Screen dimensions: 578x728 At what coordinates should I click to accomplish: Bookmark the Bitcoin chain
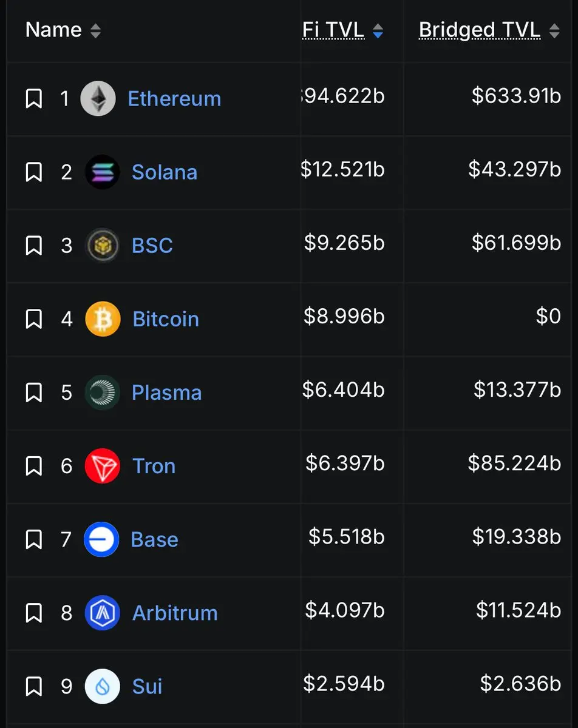click(33, 318)
